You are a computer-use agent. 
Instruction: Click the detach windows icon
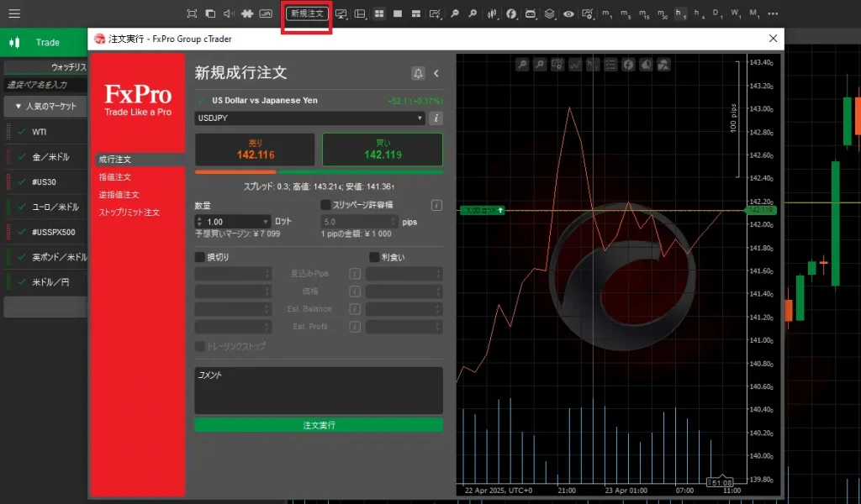click(x=210, y=13)
